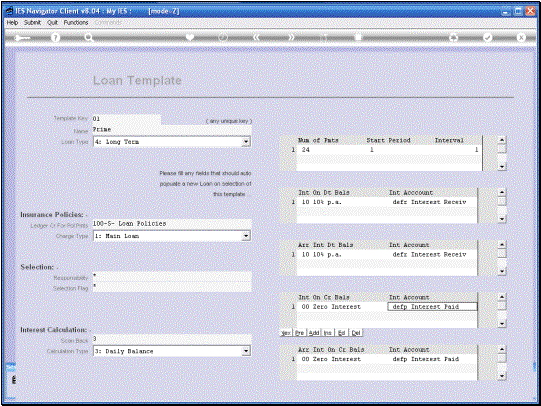Go forward with the double-right arrow icon

pos(292,37)
